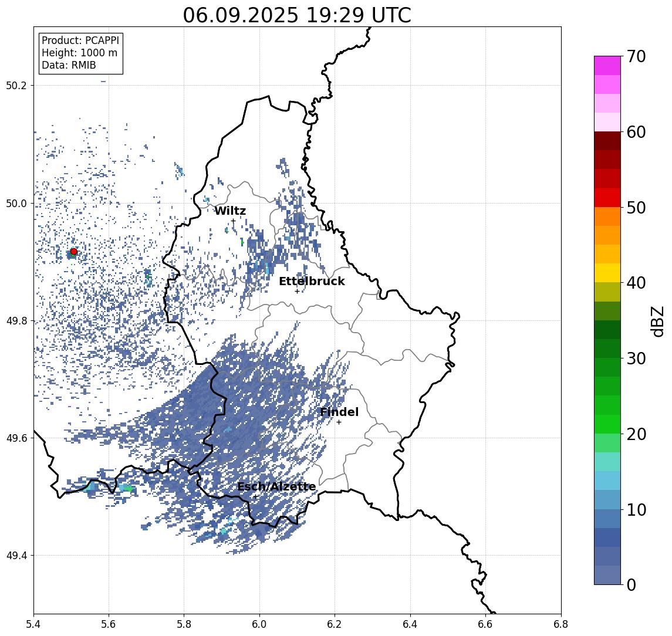672x636 pixels.
Task: Click the longitude axis label 6.2
Action: 335,624
